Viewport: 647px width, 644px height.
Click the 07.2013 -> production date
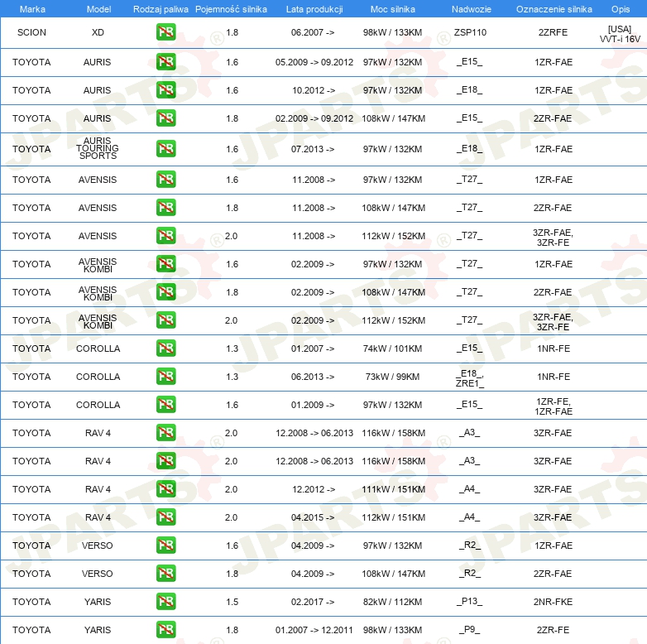[313, 149]
